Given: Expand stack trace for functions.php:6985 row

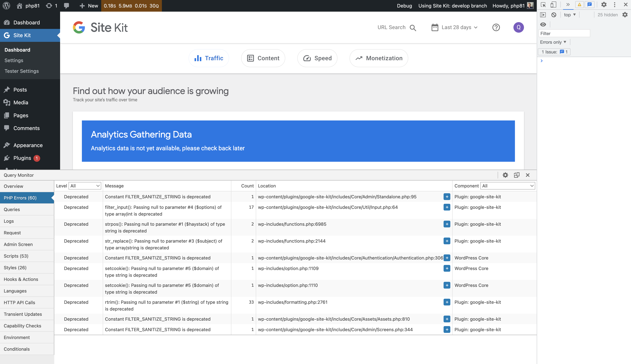Looking at the screenshot, I should tap(447, 224).
